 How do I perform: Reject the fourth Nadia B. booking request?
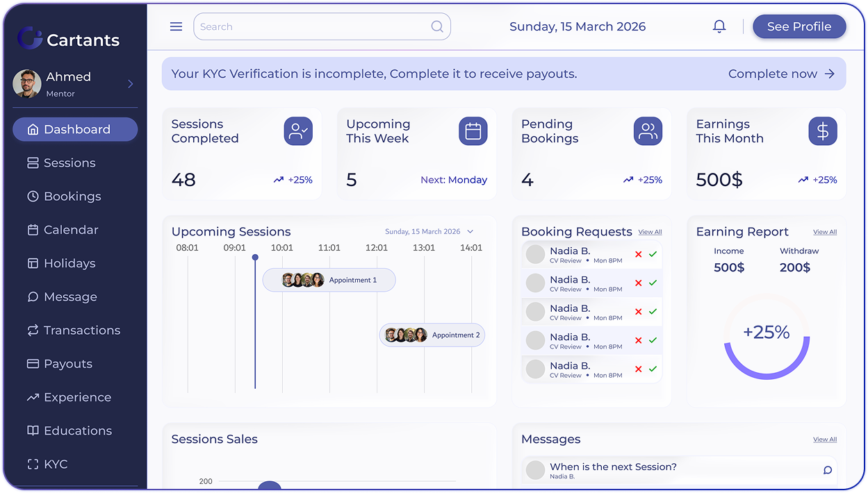coord(638,340)
